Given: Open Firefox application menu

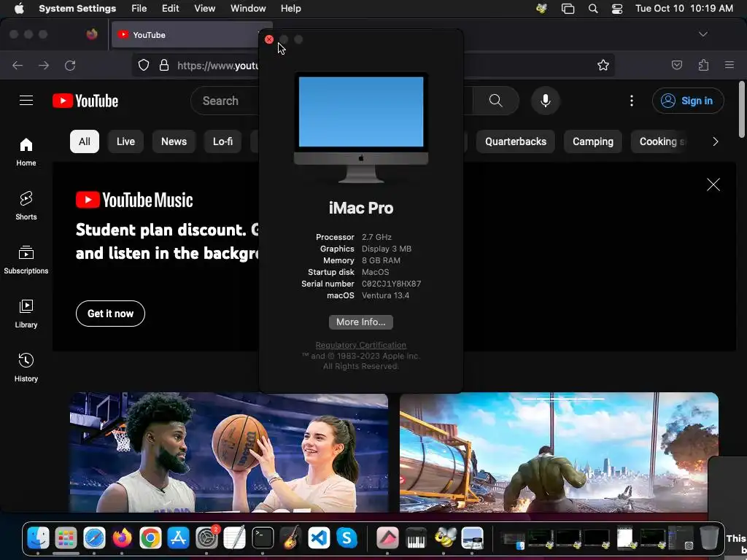Looking at the screenshot, I should (729, 65).
